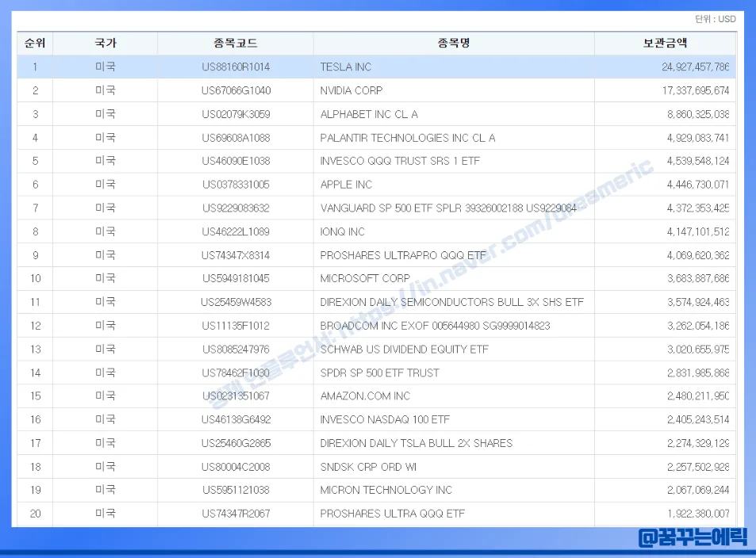
Task: Click stock code US02079K3059
Action: point(236,114)
